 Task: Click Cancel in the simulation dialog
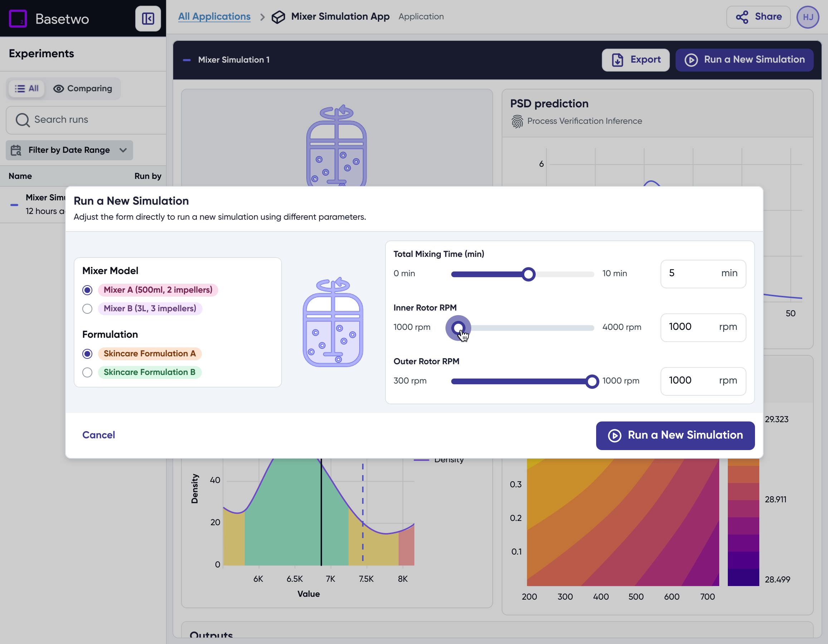point(98,435)
